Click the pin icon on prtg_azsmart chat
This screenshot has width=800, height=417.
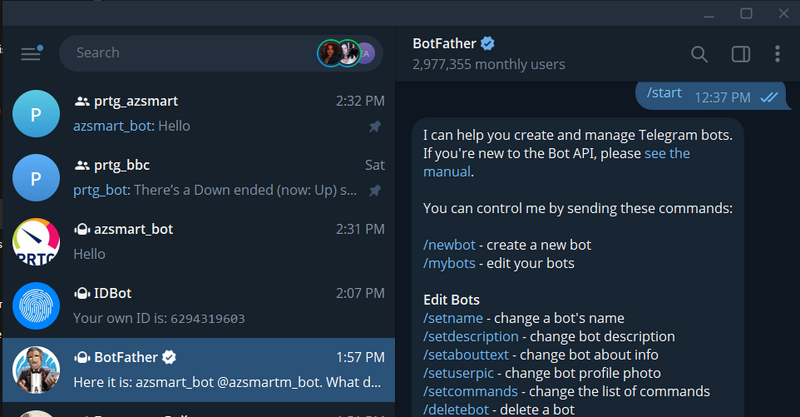[375, 127]
